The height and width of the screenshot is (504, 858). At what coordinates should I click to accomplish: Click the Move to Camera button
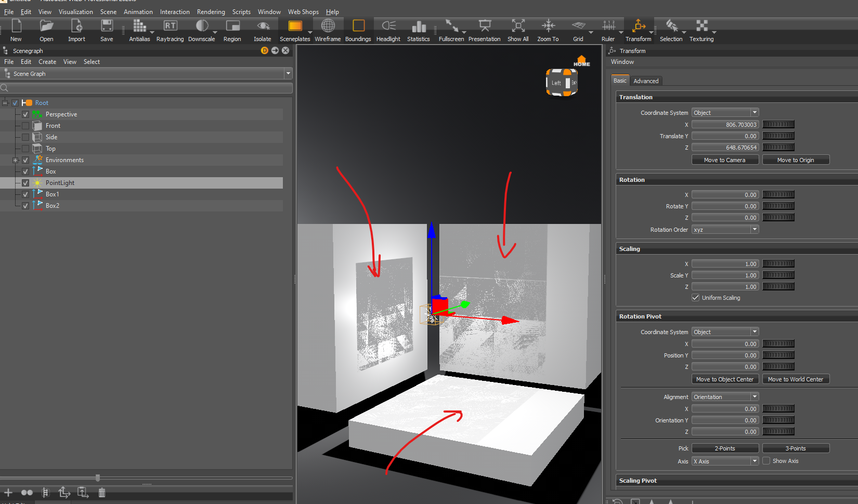(x=725, y=160)
